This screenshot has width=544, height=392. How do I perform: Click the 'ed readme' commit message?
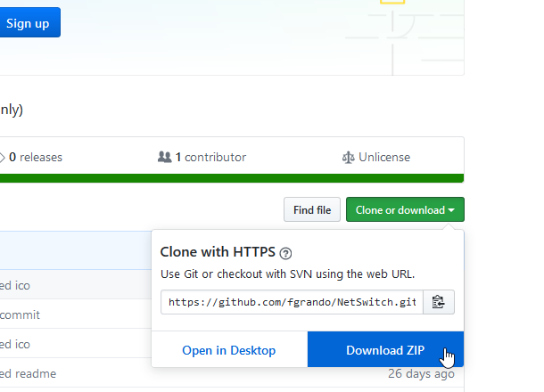coord(28,374)
